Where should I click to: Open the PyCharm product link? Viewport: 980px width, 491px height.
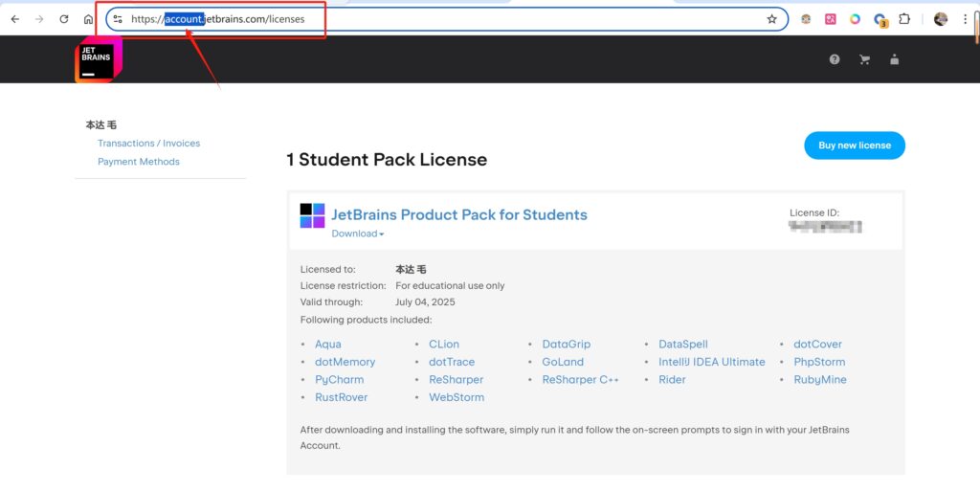339,380
